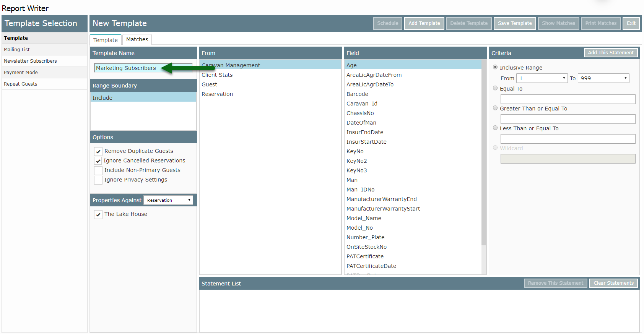Image resolution: width=644 pixels, height=334 pixels.
Task: Select Barcode field
Action: pyautogui.click(x=413, y=94)
